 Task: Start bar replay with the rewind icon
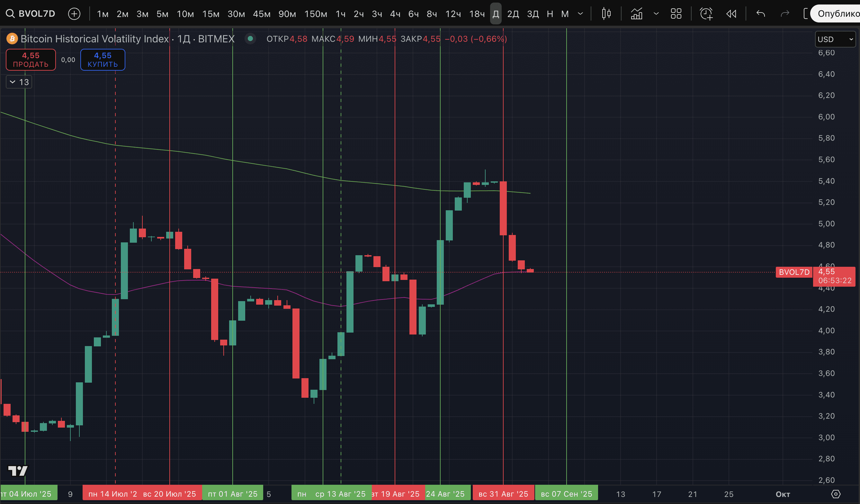731,13
